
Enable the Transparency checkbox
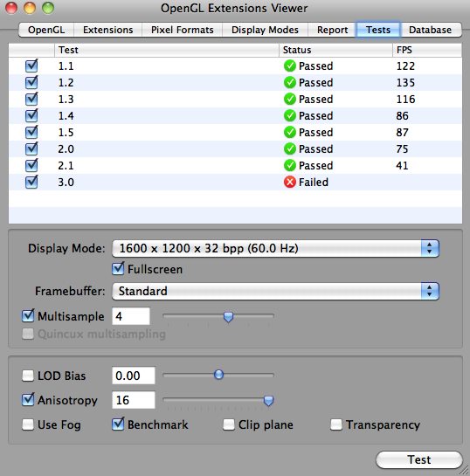point(336,424)
